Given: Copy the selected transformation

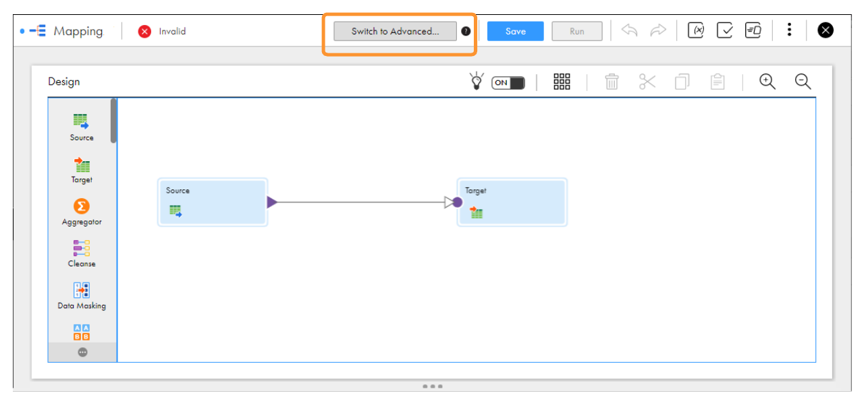Looking at the screenshot, I should pos(682,82).
